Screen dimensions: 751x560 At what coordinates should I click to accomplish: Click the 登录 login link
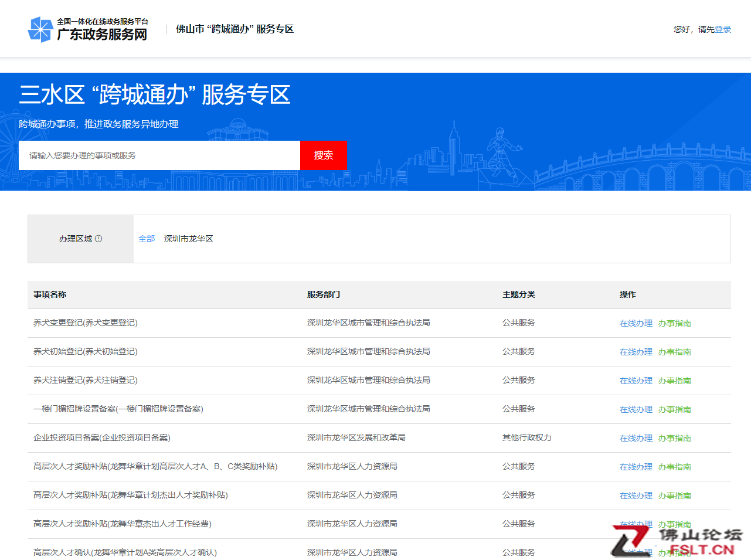click(723, 29)
